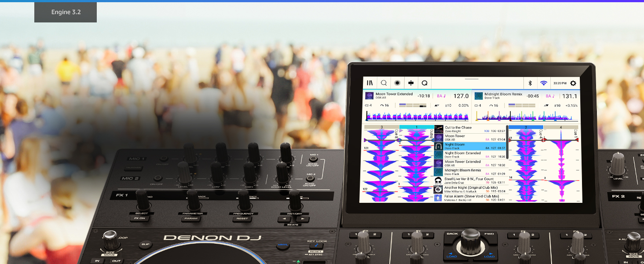Select the Night Bloom Extended track row
This screenshot has height=264, width=644.
(470, 155)
